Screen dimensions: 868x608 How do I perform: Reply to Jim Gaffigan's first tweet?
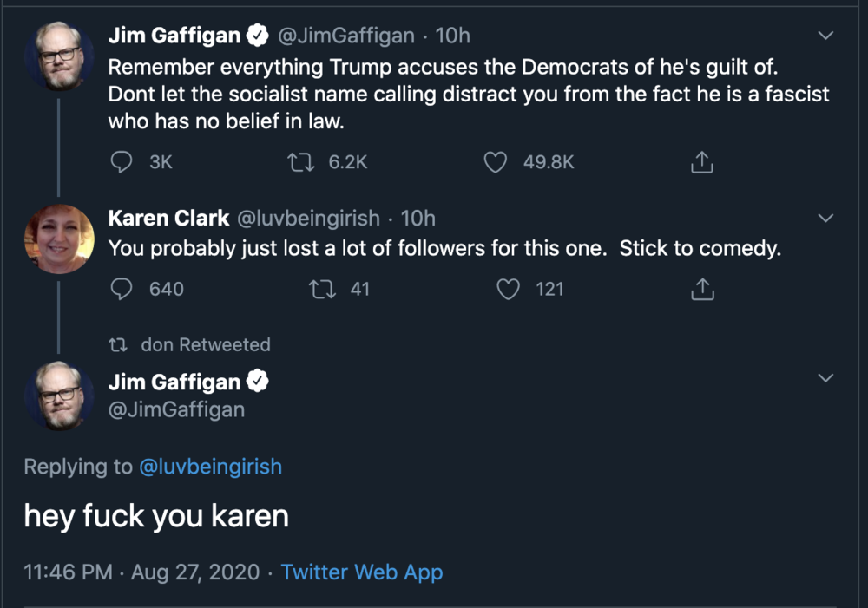(124, 162)
